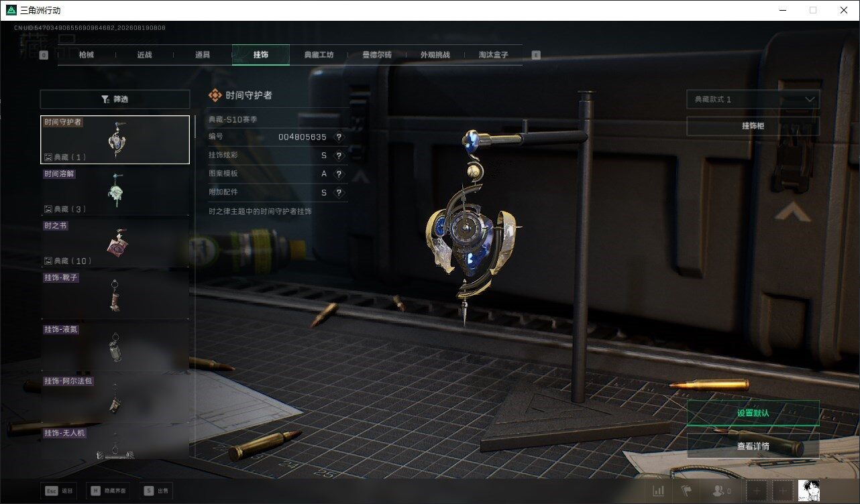Click the collection icon on 时间溶解 row
Viewport: 860px width, 504px height.
[48, 209]
